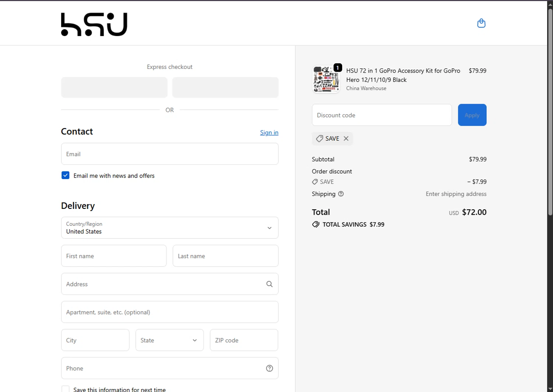
Task: Remove the SAVE discount code tag
Action: (346, 139)
